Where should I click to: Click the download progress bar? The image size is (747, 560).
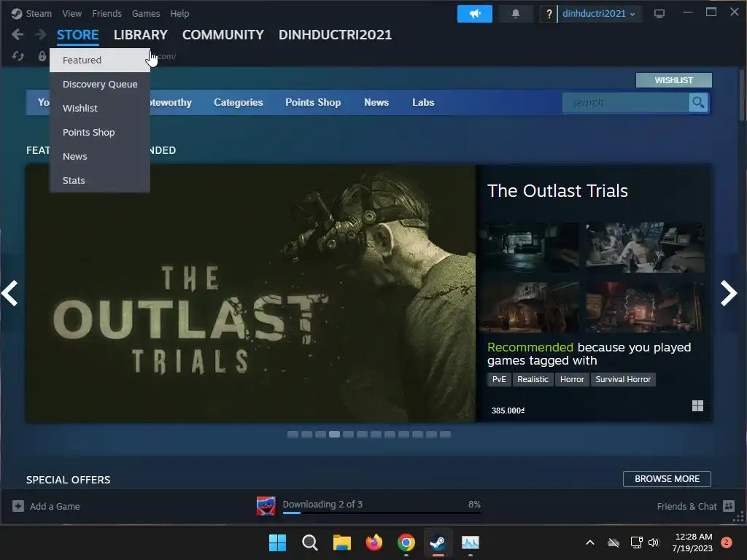[382, 513]
